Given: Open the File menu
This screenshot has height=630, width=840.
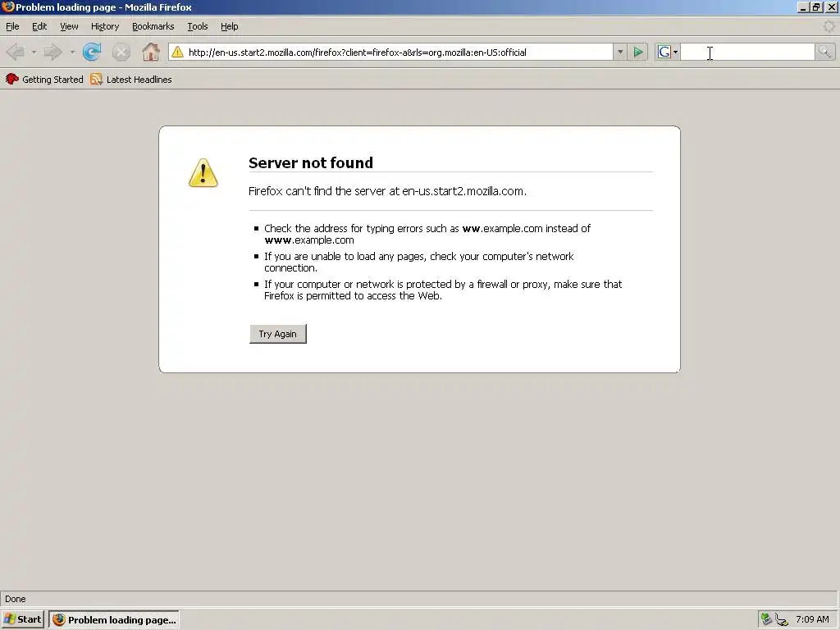Looking at the screenshot, I should point(12,26).
